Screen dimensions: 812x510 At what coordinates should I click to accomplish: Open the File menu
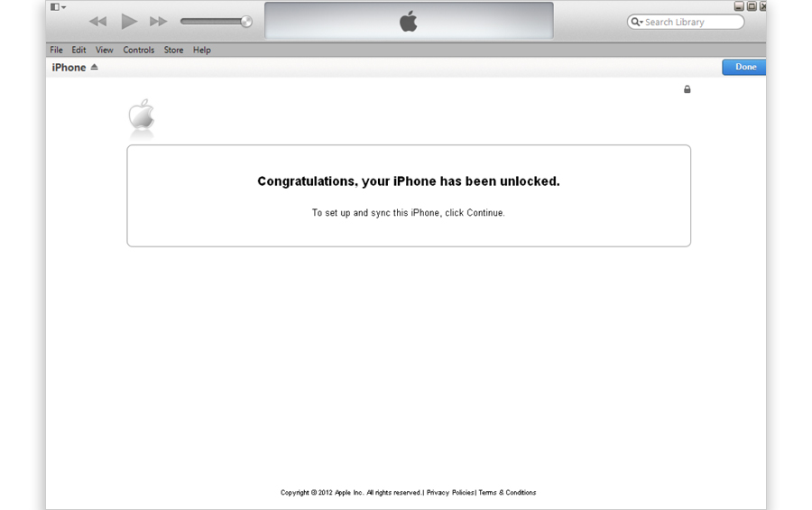56,50
